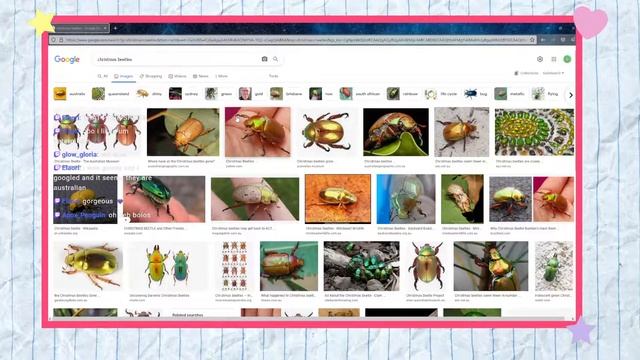Filter by the shiny chip

(x=149, y=93)
